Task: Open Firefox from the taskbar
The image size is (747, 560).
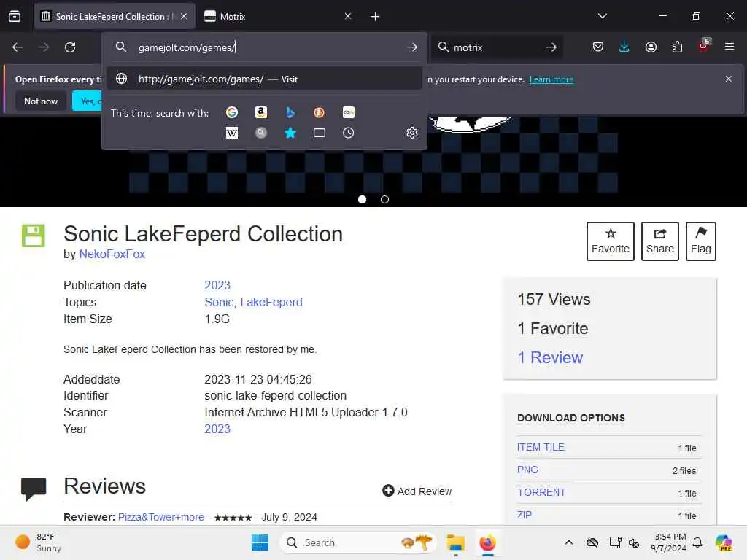Action: [487, 542]
